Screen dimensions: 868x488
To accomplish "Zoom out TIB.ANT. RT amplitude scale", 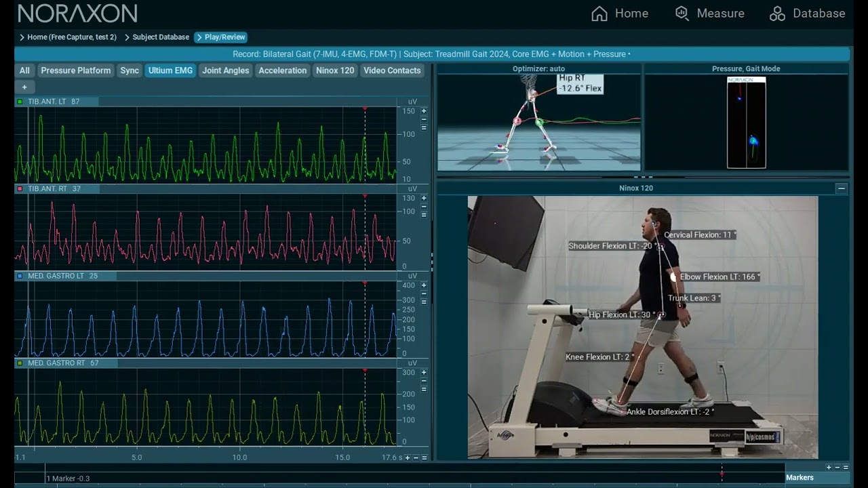I will (424, 207).
